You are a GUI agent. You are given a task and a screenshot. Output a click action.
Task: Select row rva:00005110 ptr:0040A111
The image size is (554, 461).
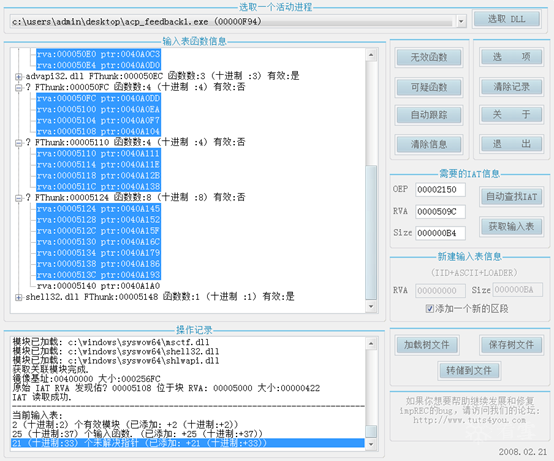(98, 154)
